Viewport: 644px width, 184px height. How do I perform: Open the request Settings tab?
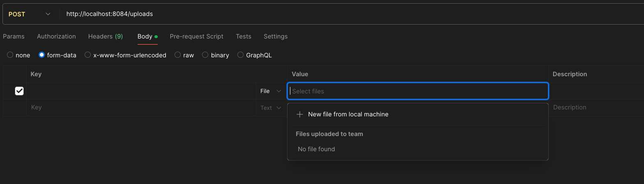click(x=276, y=36)
